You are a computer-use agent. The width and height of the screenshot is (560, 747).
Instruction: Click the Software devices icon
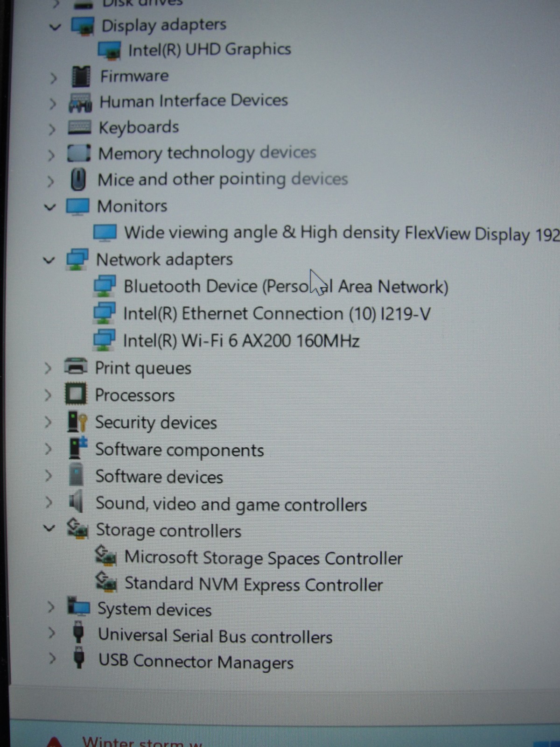pyautogui.click(x=76, y=475)
